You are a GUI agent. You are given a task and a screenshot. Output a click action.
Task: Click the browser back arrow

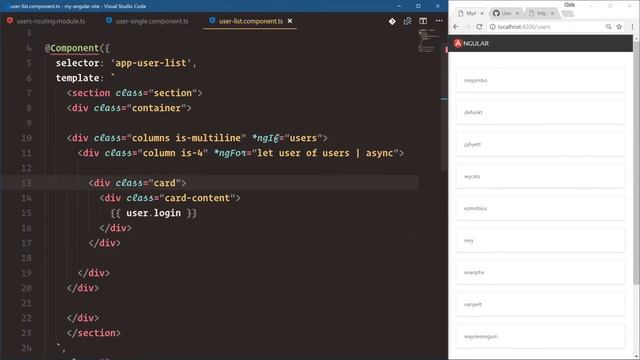456,27
